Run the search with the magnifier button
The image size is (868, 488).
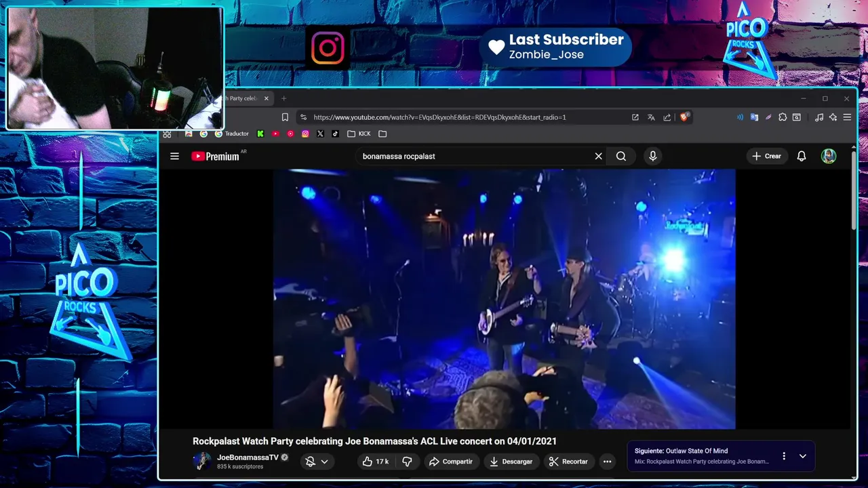coord(621,156)
